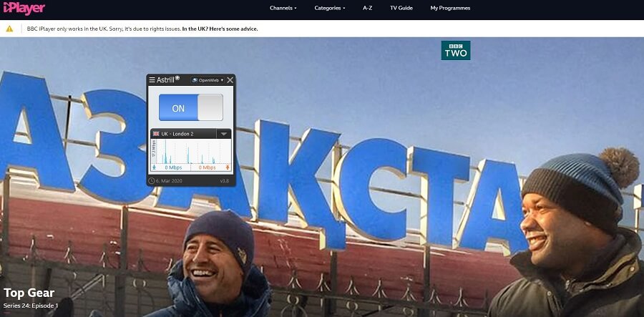Click the Astrill name in widget header
644x317 pixels.
click(x=165, y=80)
